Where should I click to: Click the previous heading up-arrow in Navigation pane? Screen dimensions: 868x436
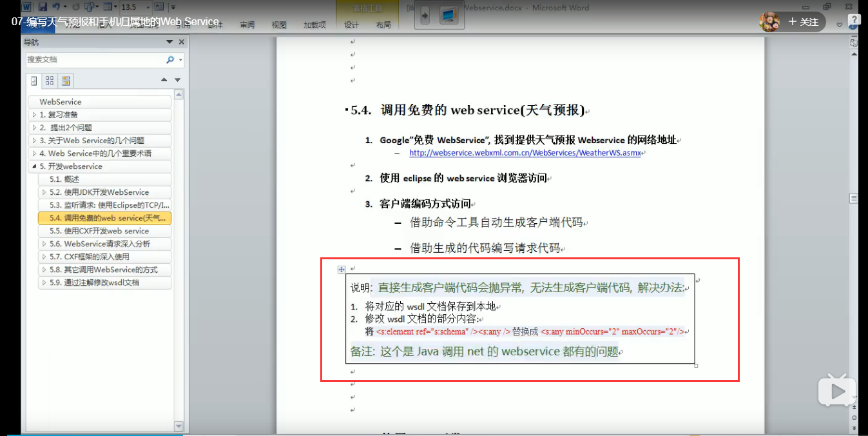[164, 81]
